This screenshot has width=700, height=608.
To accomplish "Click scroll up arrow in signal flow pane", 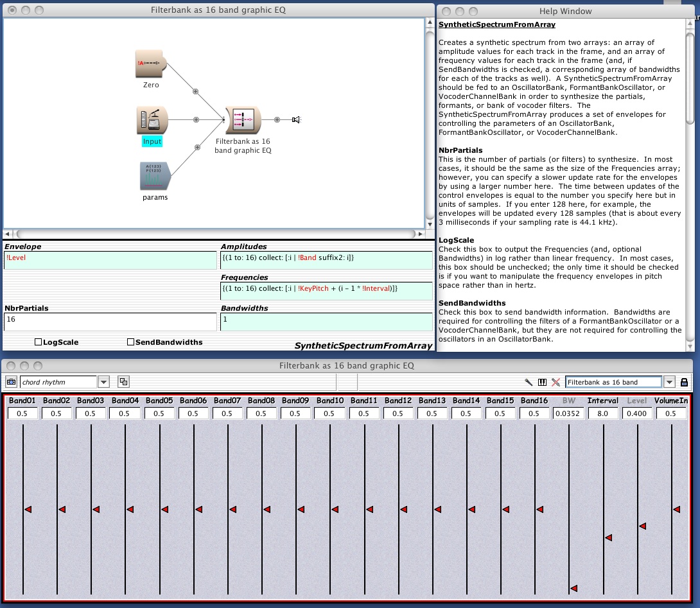I will click(430, 22).
